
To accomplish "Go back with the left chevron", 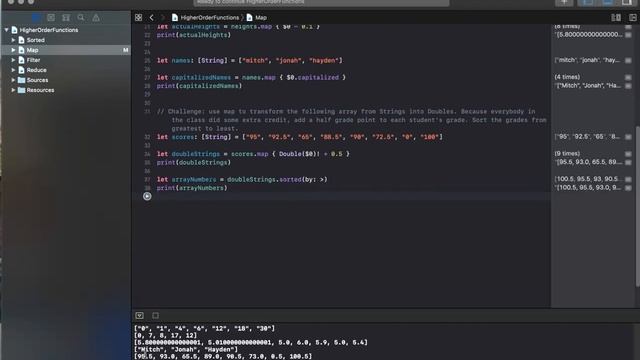I will tap(151, 18).
